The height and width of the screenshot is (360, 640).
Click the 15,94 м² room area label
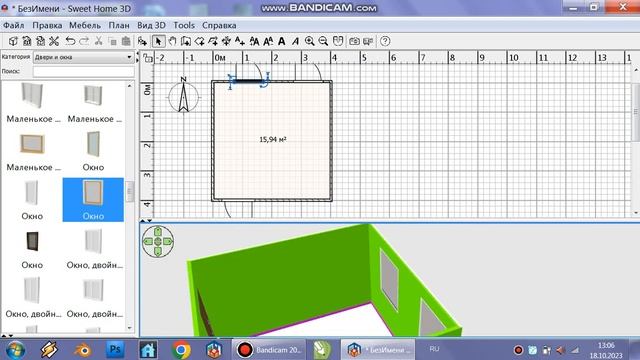(273, 140)
